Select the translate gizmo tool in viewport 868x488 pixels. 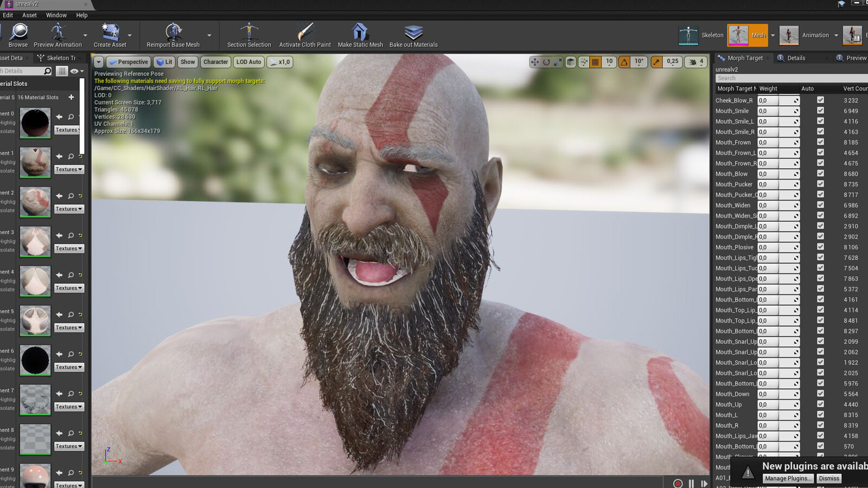pos(535,62)
